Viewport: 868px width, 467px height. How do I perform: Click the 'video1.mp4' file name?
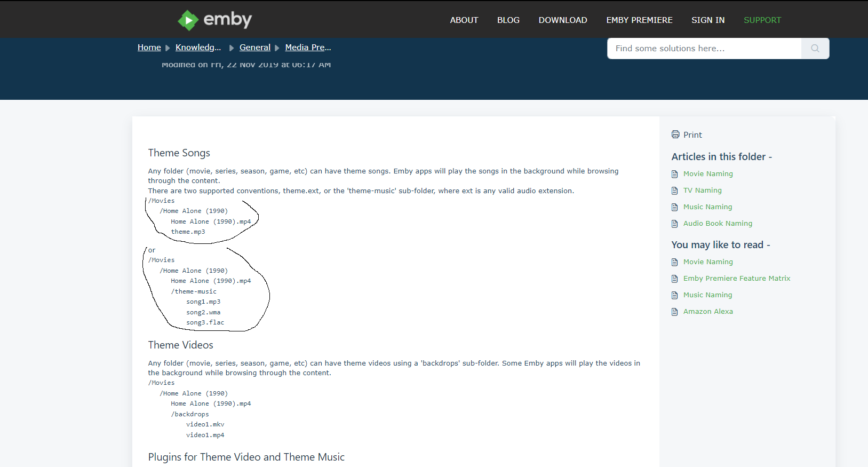[x=205, y=436]
